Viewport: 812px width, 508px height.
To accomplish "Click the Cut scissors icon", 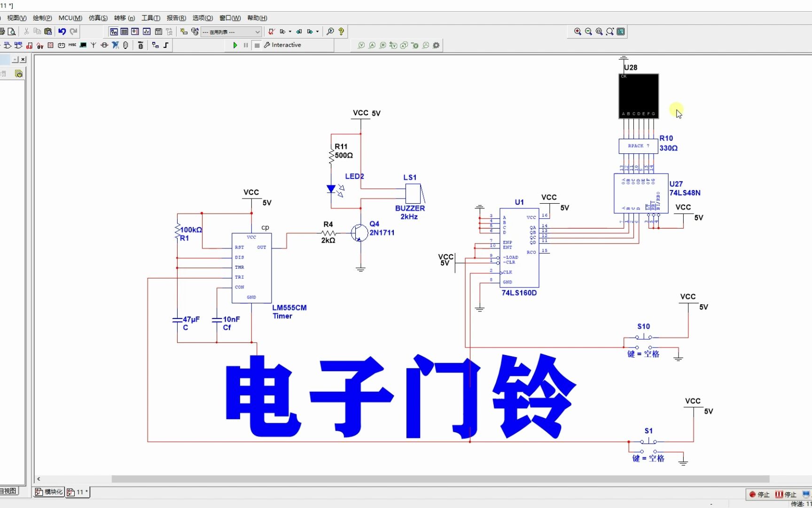I will click(26, 32).
